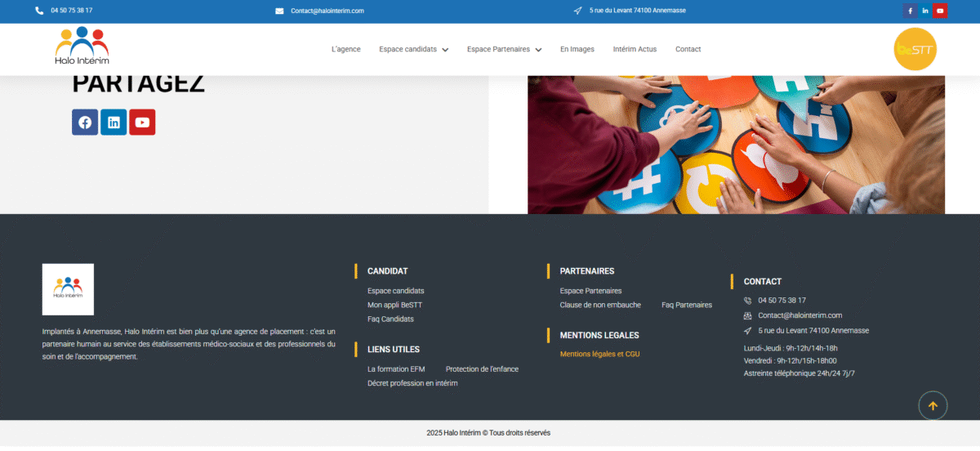Click the copyright 2025 Halo Intérim text
The height and width of the screenshot is (451, 980).
488,433
